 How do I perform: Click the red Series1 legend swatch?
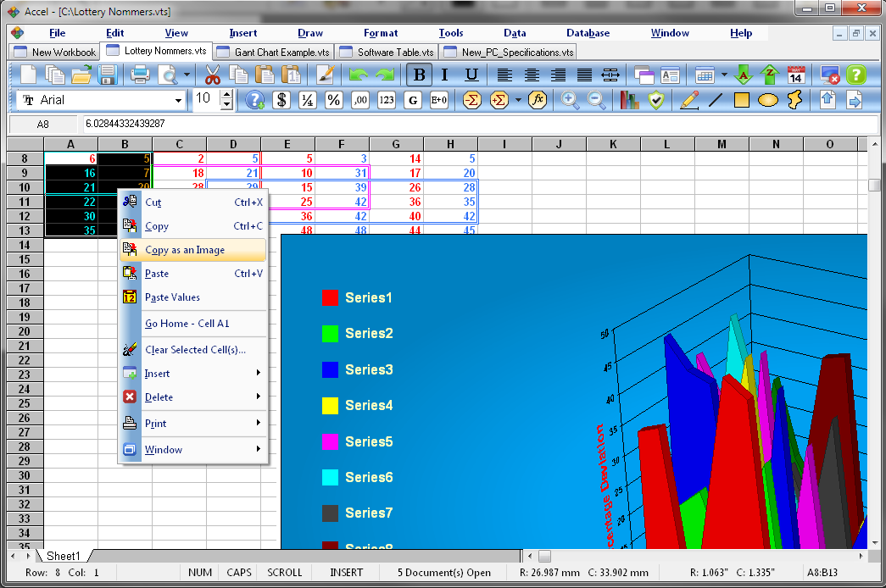point(331,298)
